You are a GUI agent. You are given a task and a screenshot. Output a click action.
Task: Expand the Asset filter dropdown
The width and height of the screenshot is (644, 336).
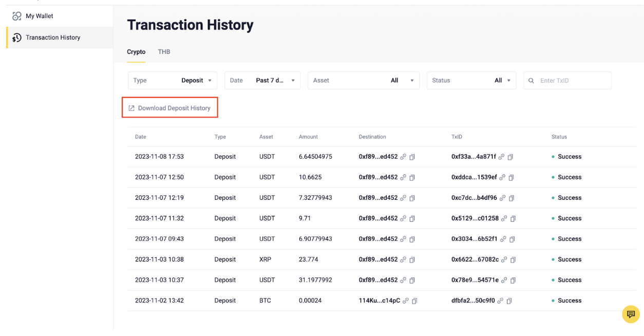363,81
